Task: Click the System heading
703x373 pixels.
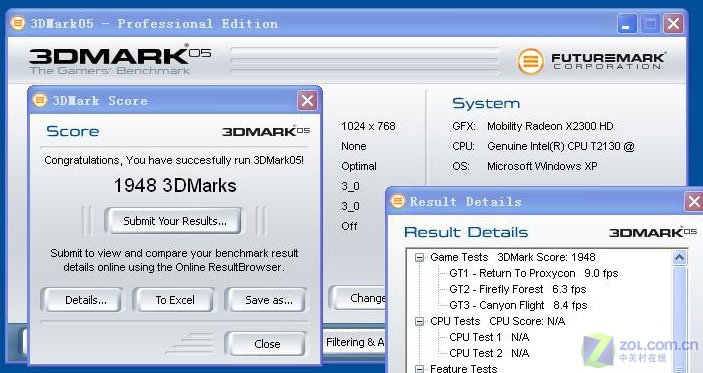Action: point(486,104)
